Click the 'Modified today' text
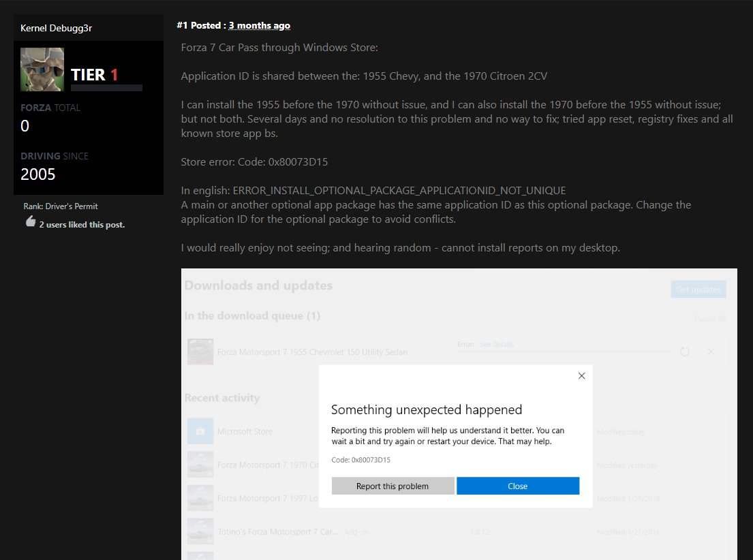This screenshot has height=560, width=753. tap(621, 432)
